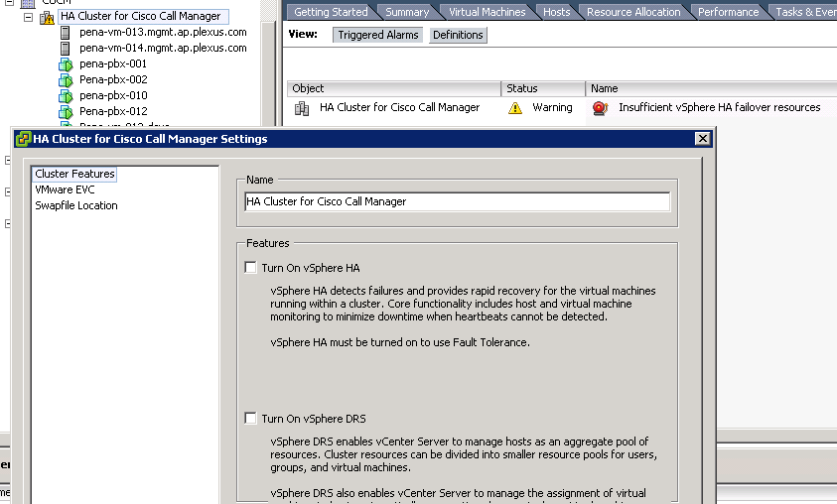Image resolution: width=837 pixels, height=504 pixels.
Task: Click VM icon next to pena-pbx-001
Action: pos(66,64)
